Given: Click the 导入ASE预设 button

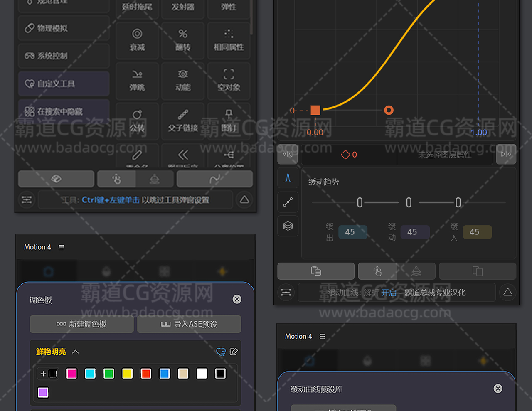Looking at the screenshot, I should [189, 324].
